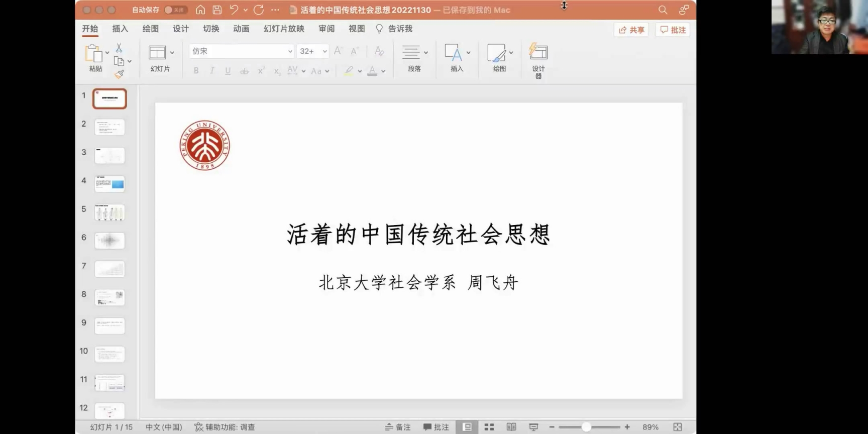Open the font name dropdown
Viewport: 868px width, 434px height.
pos(290,51)
